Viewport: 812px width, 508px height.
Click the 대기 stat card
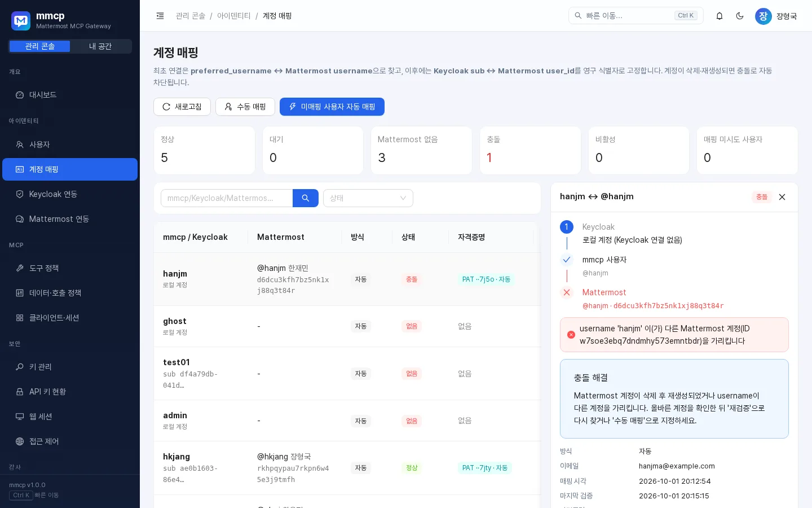point(313,150)
